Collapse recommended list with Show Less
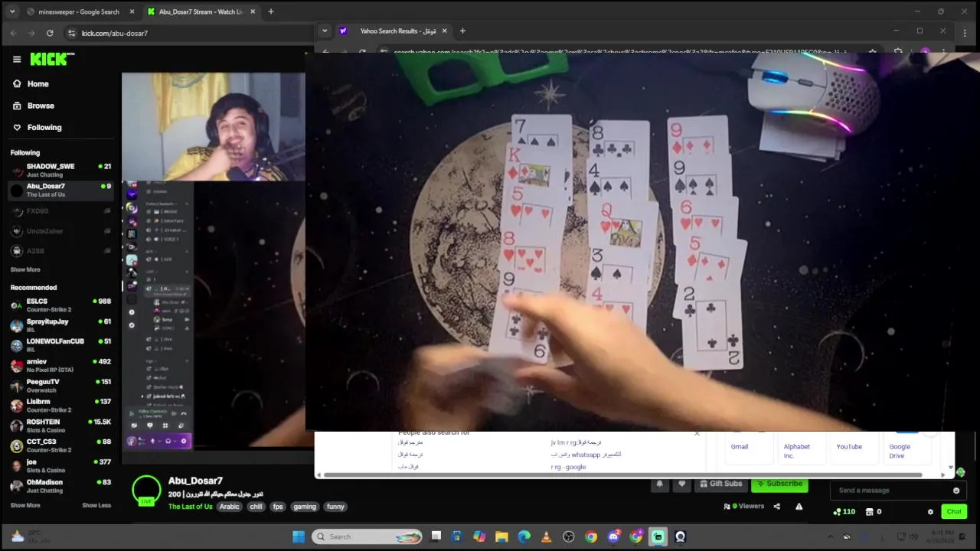Viewport: 980px width, 551px height. 96,505
